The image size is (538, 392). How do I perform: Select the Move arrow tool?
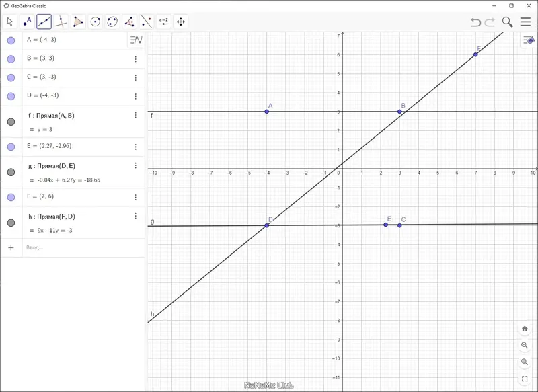click(10, 22)
